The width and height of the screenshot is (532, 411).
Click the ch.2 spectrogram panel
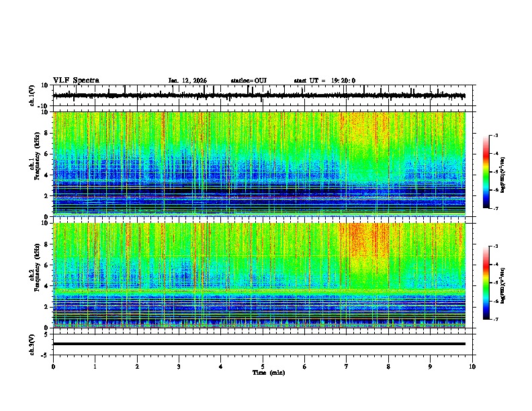(x=259, y=275)
